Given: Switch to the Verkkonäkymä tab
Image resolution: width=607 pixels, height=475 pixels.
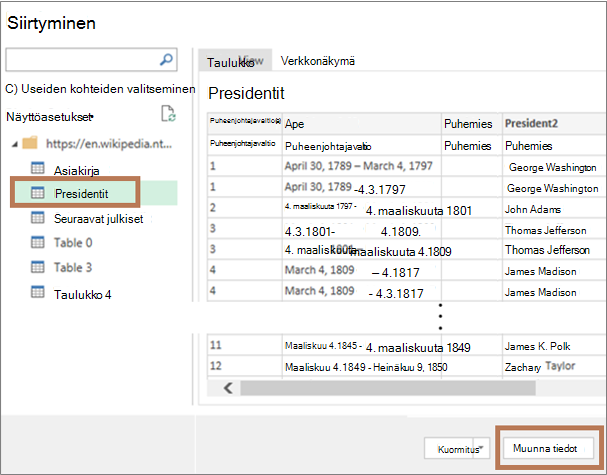Looking at the screenshot, I should [x=317, y=61].
